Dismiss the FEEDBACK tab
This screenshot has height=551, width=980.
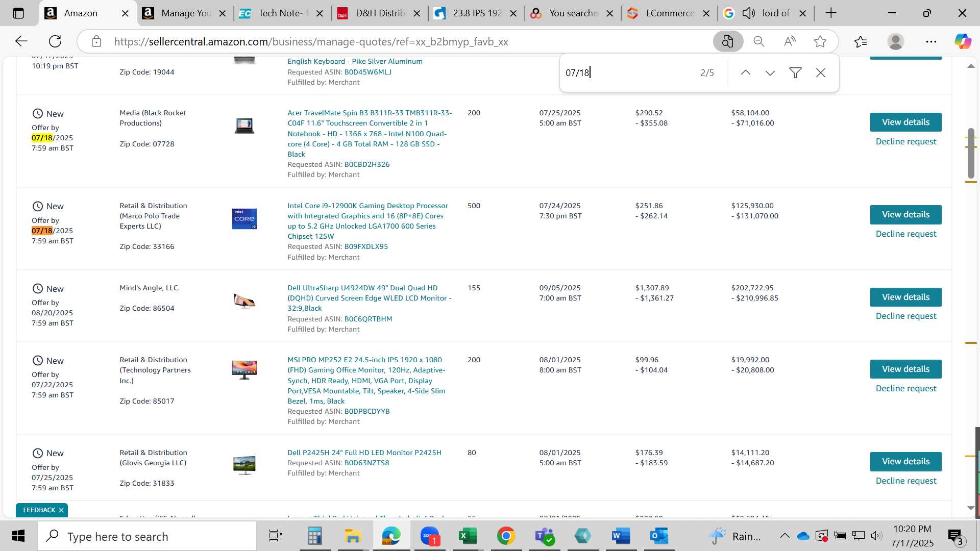(x=61, y=510)
